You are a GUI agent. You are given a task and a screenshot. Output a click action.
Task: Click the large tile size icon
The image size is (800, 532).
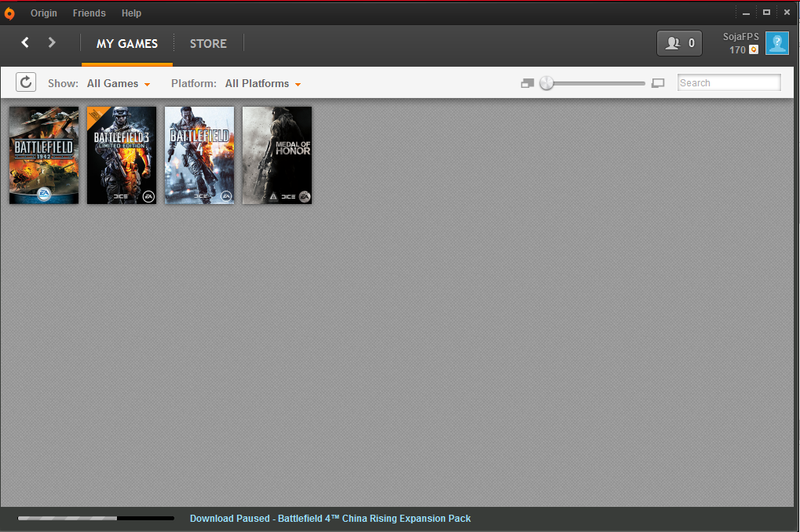[658, 83]
